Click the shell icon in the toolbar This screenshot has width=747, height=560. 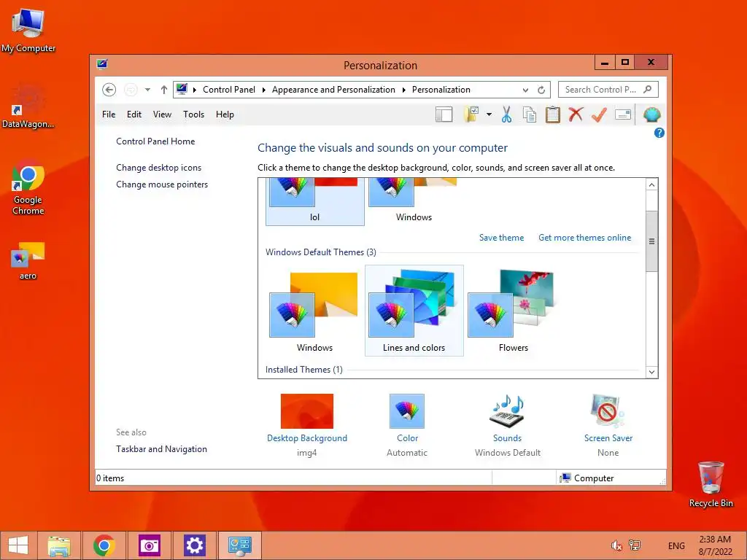[x=651, y=114]
